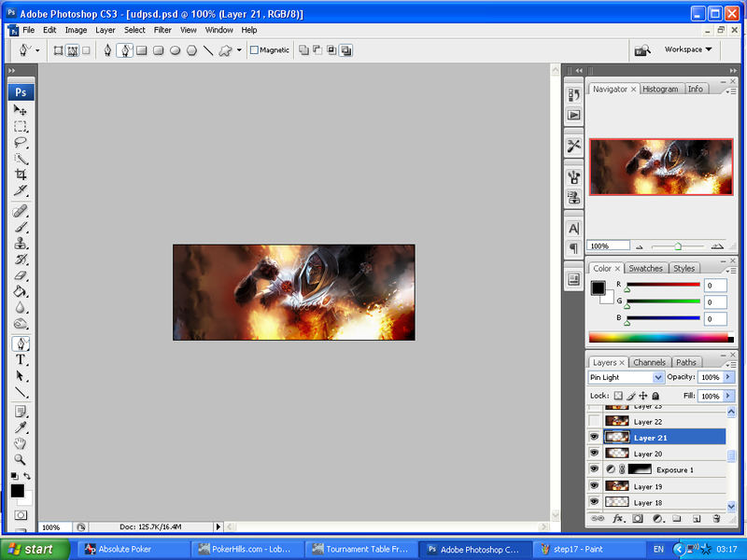The image size is (747, 560).
Task: Select the Freeform Pen tool in toolbox
Action: 20,343
